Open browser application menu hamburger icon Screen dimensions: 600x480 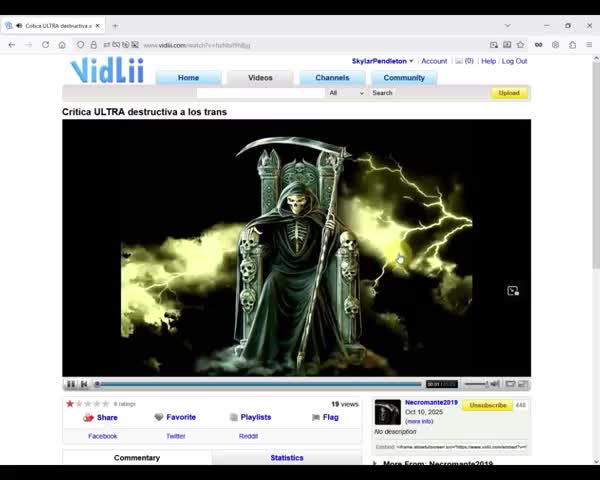pyautogui.click(x=589, y=45)
